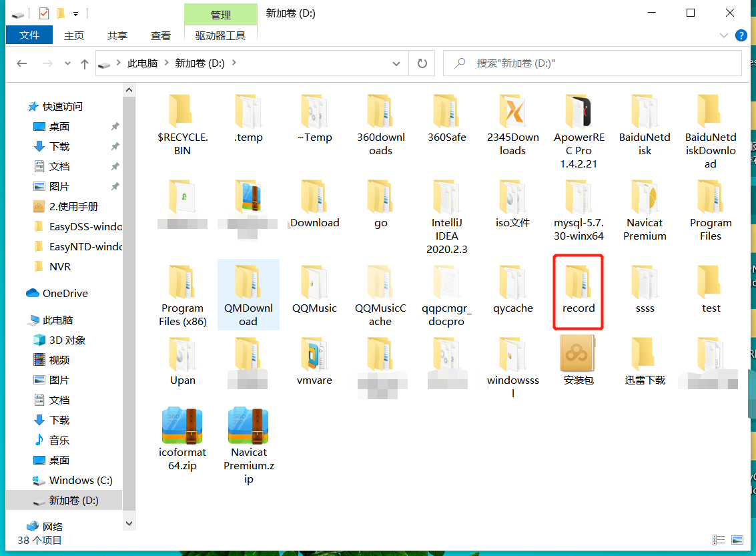Toggle pin for 图片 in quick access
756x556 pixels.
(115, 187)
